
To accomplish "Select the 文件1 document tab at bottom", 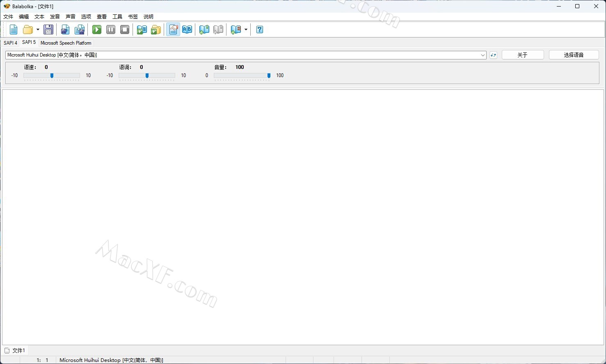I will tap(15, 350).
